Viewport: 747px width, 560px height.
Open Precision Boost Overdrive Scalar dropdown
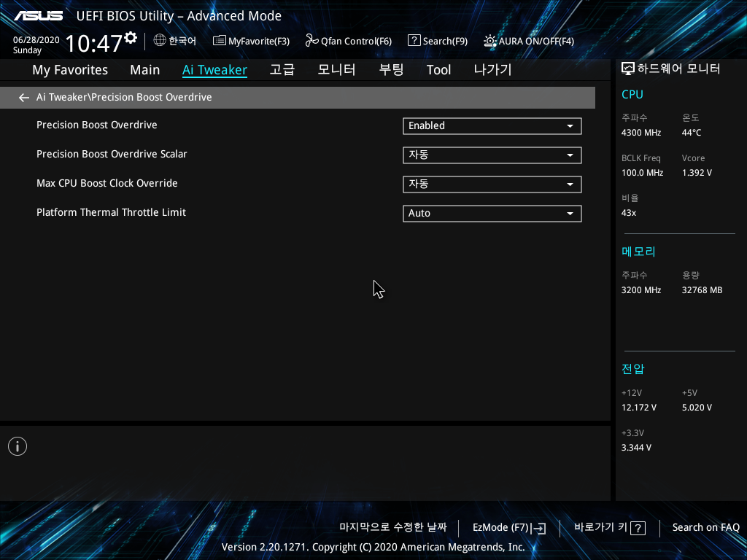point(492,155)
